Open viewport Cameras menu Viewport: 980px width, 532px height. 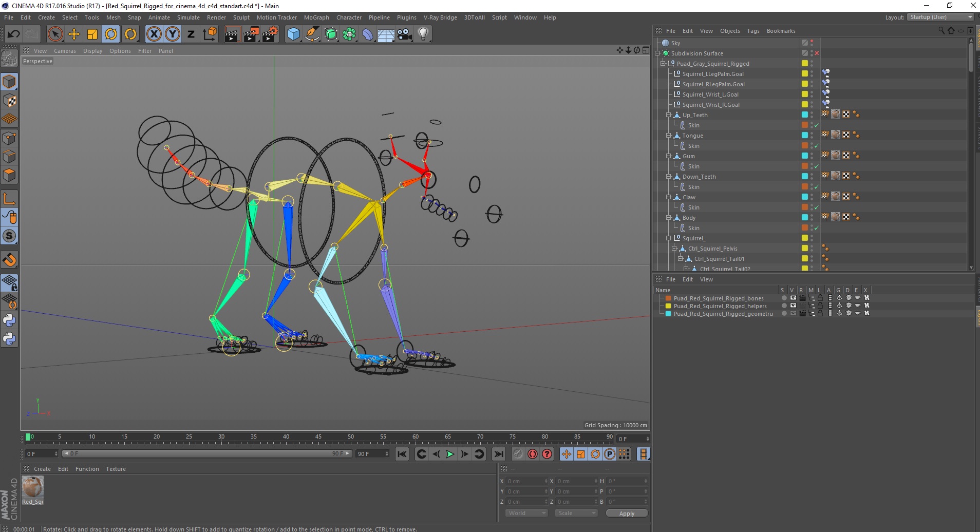(65, 51)
